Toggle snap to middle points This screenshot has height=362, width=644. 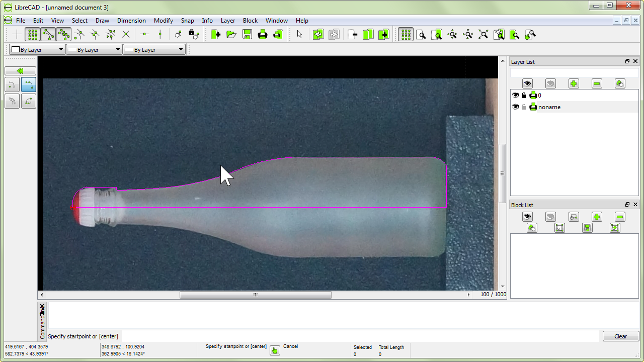(x=95, y=34)
